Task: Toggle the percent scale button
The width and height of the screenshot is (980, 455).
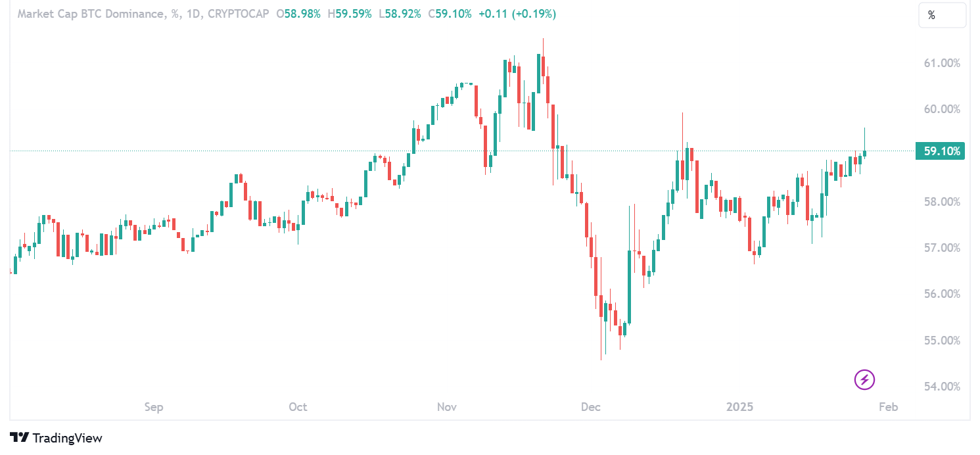Action: tap(942, 16)
